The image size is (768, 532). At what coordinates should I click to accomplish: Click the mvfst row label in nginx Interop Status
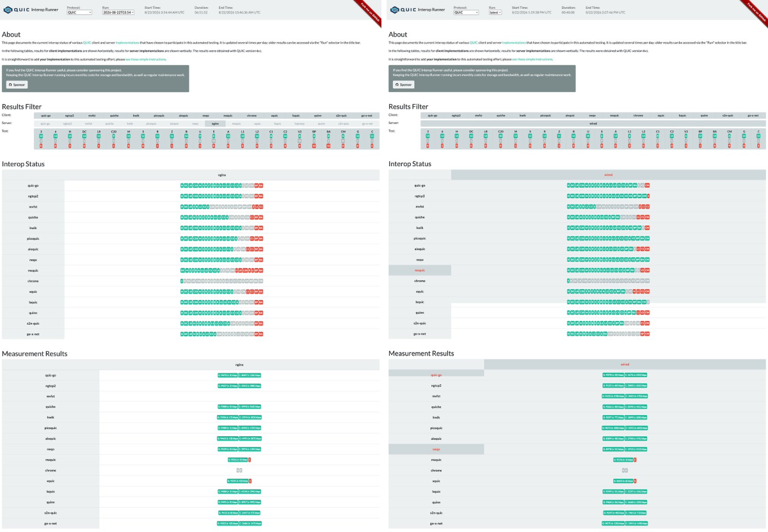[x=33, y=208]
